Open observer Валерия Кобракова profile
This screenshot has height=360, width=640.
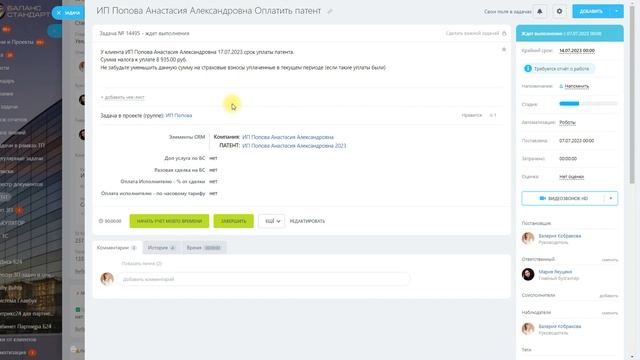coord(560,327)
